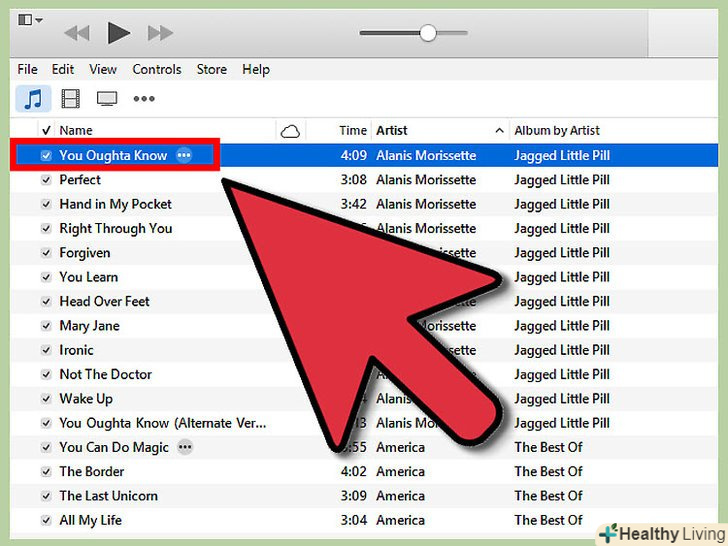Select the song The Last Unicorn
The height and width of the screenshot is (546, 728).
(x=109, y=496)
